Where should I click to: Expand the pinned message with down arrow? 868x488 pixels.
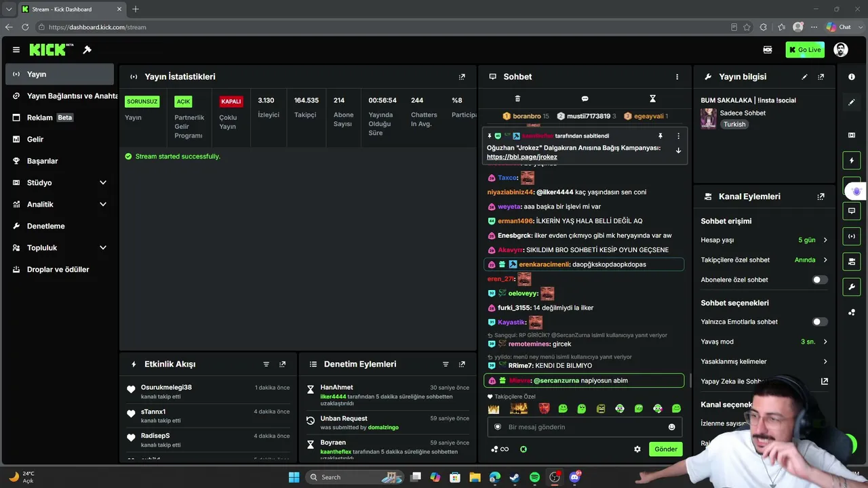pos(678,150)
